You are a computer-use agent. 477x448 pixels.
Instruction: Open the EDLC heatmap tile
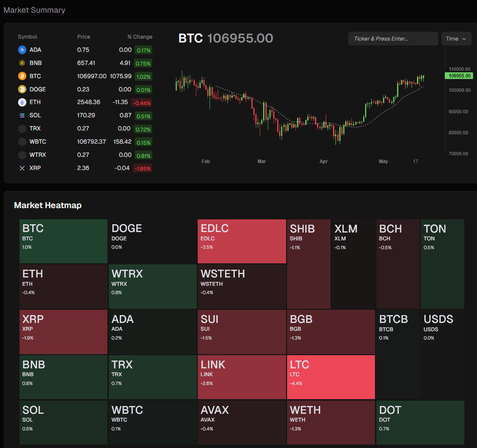tap(242, 241)
